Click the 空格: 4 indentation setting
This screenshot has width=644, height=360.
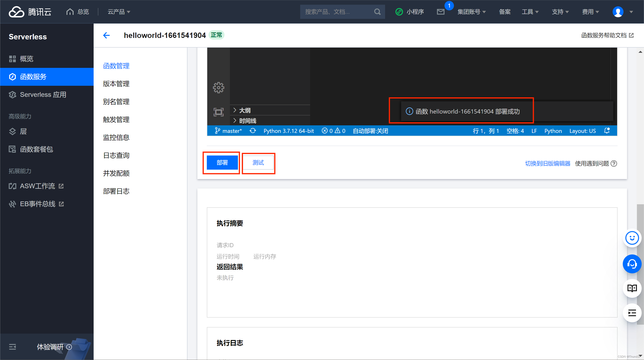(x=515, y=131)
